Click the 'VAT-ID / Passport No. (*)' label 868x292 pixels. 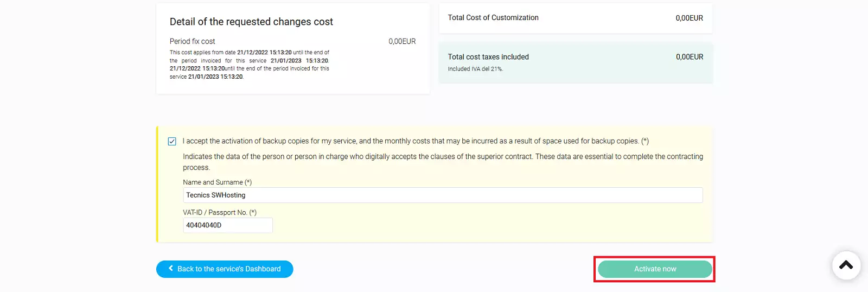(x=219, y=213)
